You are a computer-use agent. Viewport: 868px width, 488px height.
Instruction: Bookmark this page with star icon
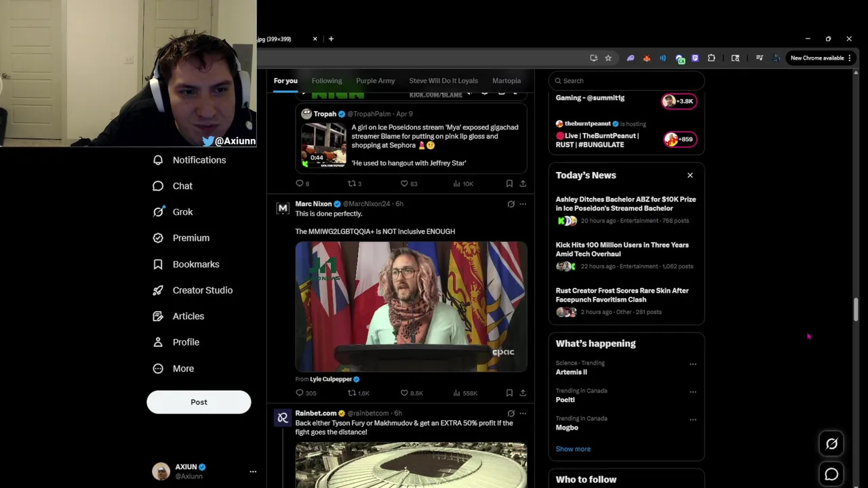click(608, 58)
